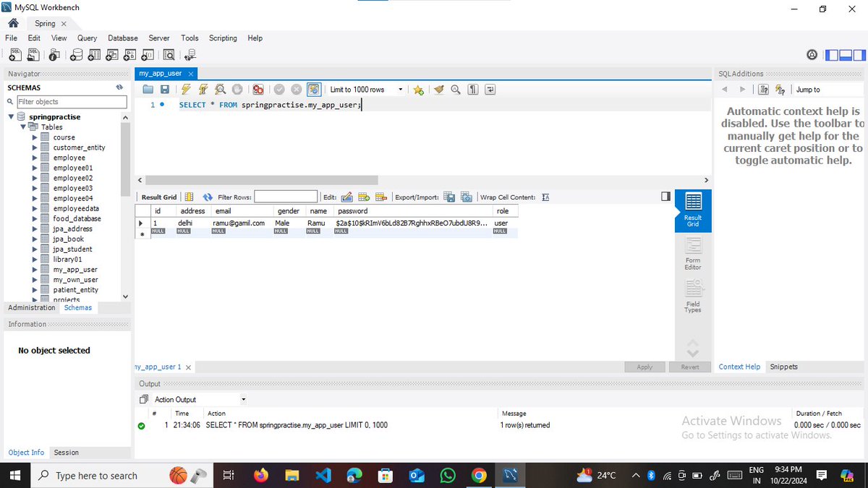Switch to Administration tab
Image resolution: width=868 pixels, height=488 pixels.
[x=31, y=307]
